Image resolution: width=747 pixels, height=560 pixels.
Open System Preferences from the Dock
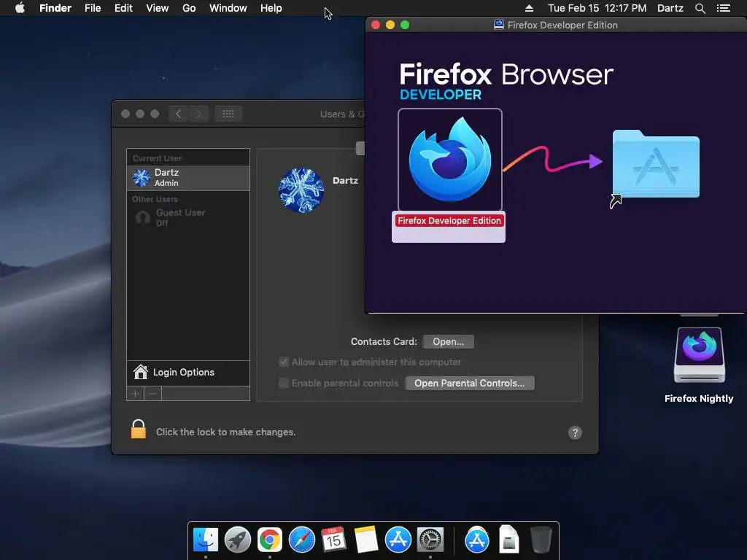pos(430,540)
